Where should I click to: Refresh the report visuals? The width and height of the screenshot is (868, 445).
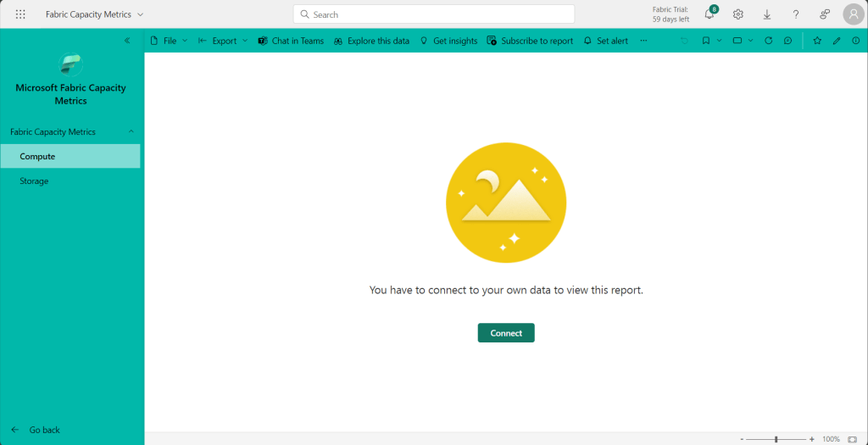pos(769,41)
